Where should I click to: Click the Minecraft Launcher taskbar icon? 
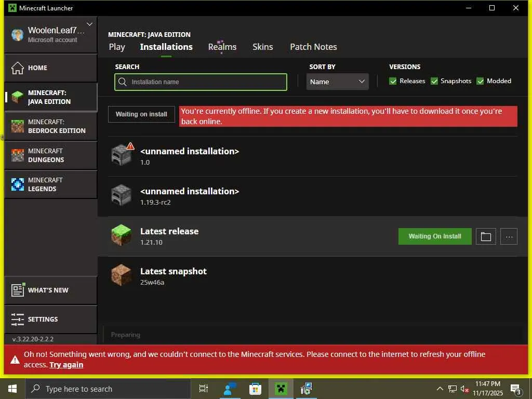tap(281, 389)
